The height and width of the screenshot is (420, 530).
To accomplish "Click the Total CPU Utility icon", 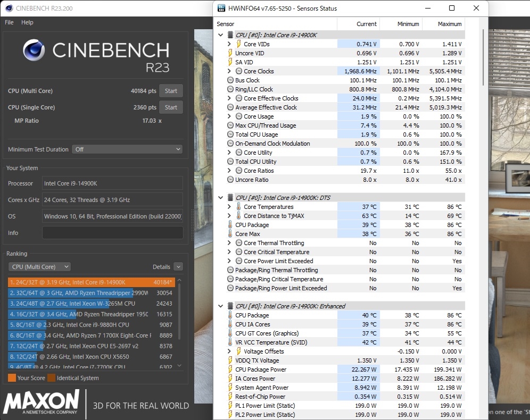I will coord(230,162).
